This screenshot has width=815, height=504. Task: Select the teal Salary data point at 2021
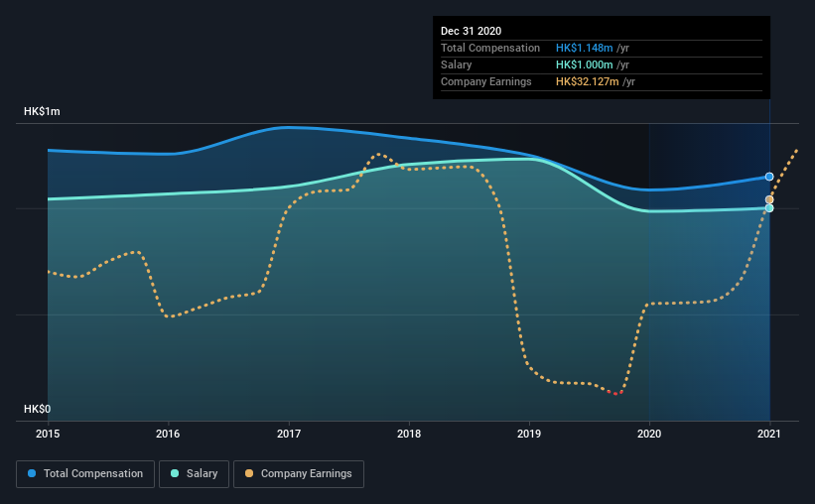[769, 207]
